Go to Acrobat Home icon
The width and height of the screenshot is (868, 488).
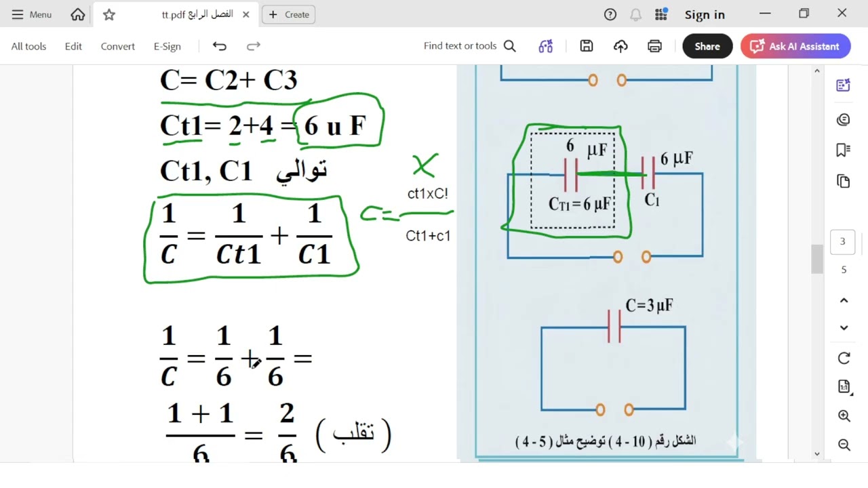78,14
